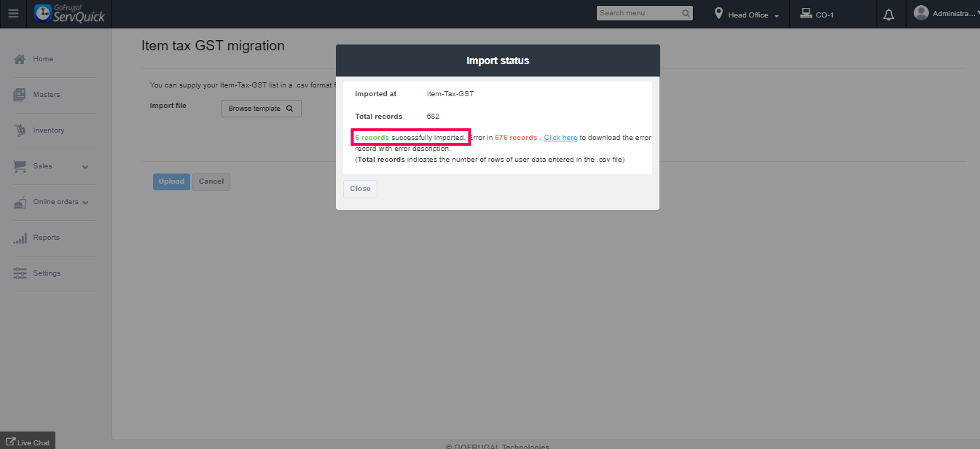The width and height of the screenshot is (980, 449).
Task: Open Reports menu item
Action: (x=46, y=238)
